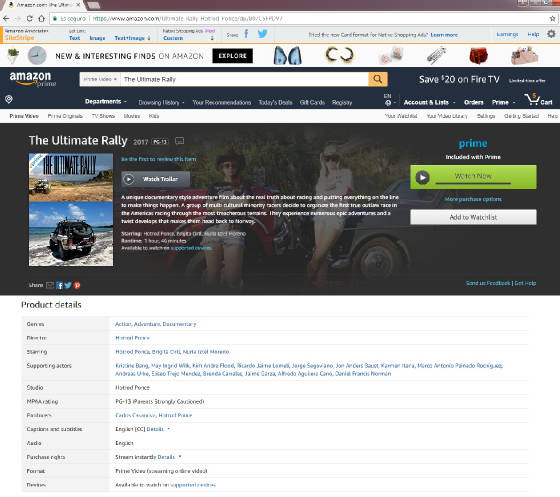This screenshot has width=560, height=497.
Task: Select SiteStripe Text+Image option
Action: click(x=132, y=38)
